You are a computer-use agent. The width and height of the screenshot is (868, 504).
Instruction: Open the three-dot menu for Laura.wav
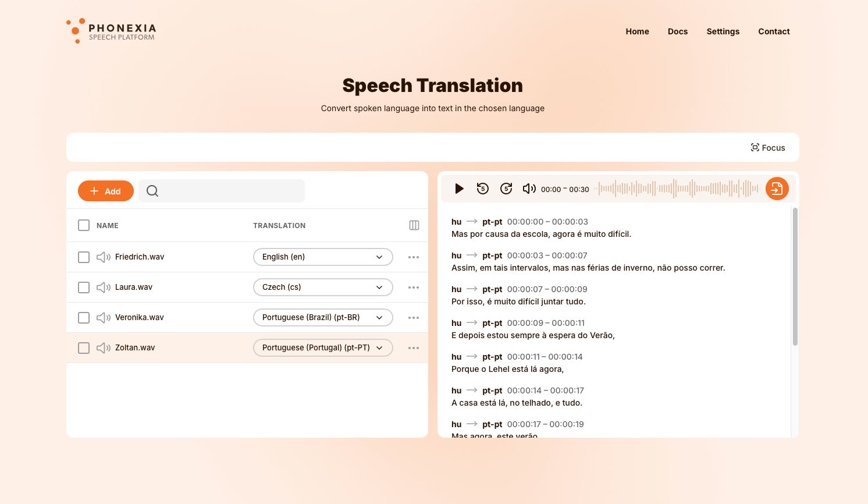click(414, 287)
